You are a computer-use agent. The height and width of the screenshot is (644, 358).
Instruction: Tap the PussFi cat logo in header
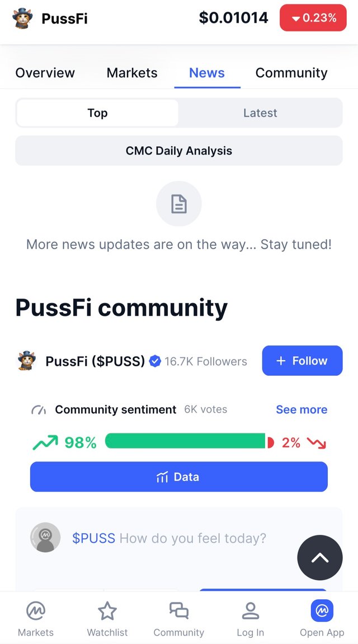(22, 18)
